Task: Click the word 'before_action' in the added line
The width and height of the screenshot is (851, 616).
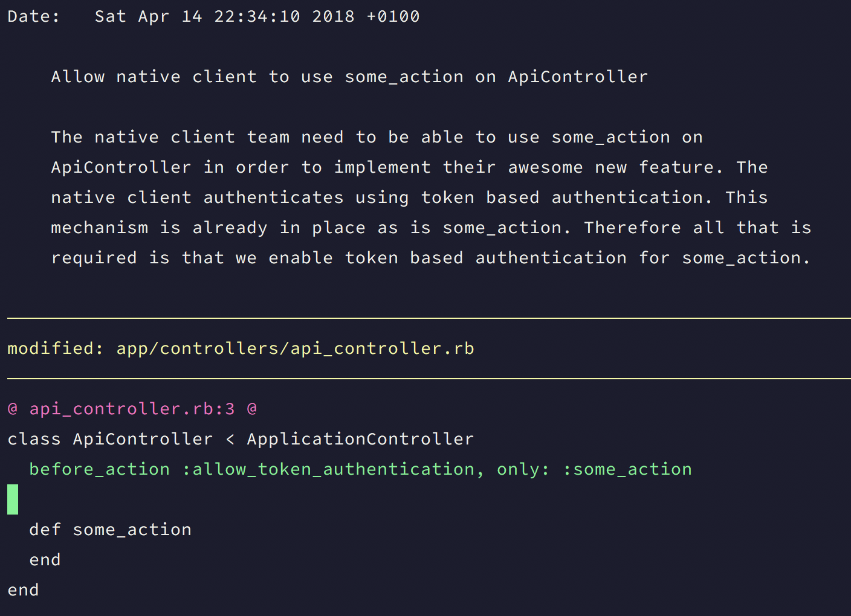Action: pos(99,469)
